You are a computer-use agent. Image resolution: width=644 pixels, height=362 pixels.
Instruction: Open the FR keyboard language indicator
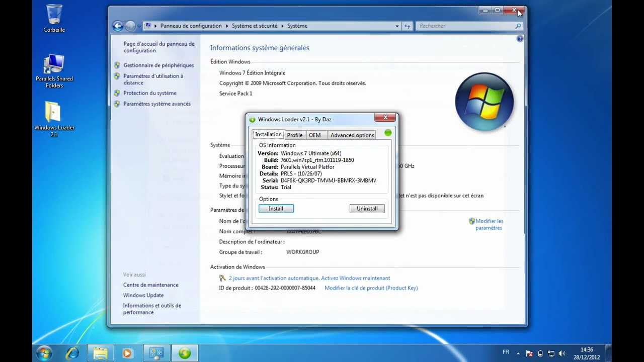506,352
